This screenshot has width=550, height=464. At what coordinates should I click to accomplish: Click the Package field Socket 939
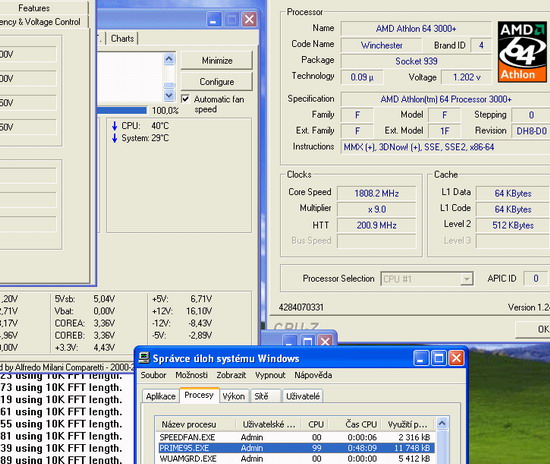point(416,61)
